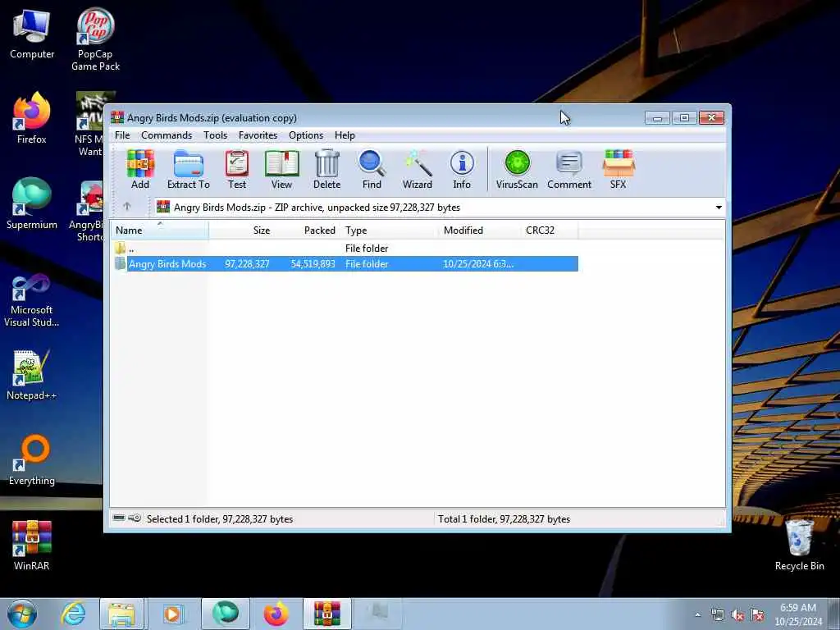Select WinRAR desktop shortcut

coord(32,546)
